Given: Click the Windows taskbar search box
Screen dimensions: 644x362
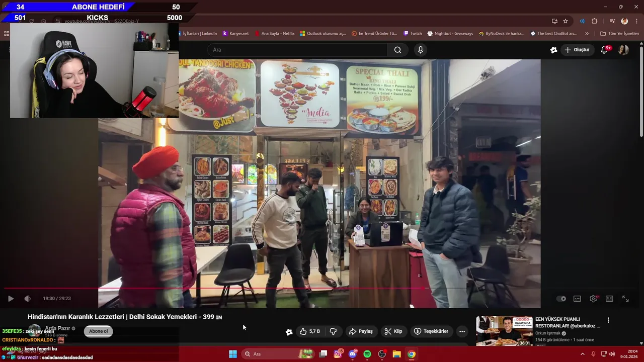Looking at the screenshot, I should coord(278,354).
